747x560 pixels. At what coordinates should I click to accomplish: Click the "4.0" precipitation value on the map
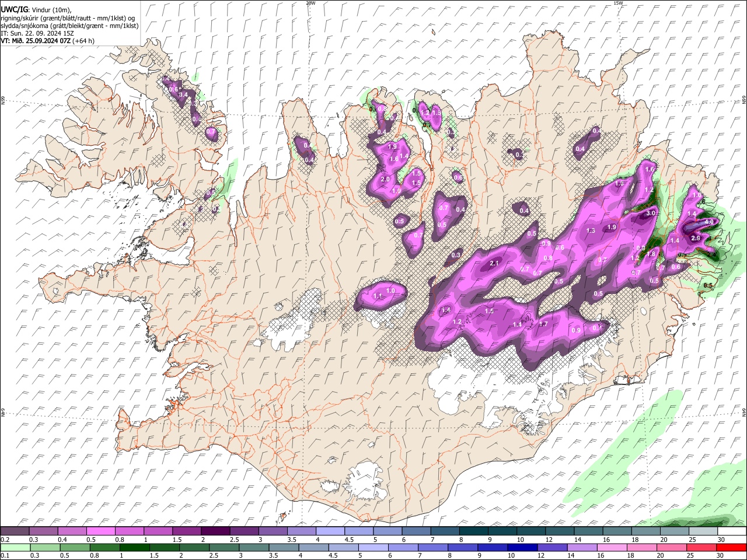(710, 222)
